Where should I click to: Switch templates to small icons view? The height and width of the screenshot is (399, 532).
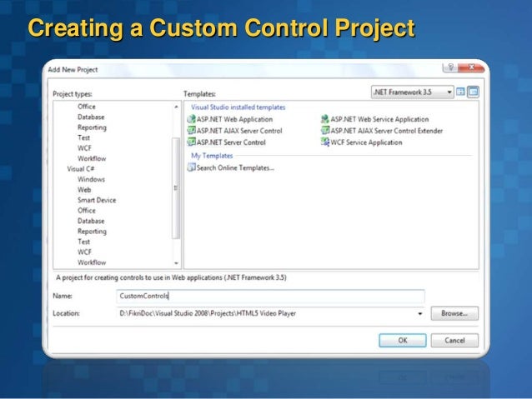[473, 92]
